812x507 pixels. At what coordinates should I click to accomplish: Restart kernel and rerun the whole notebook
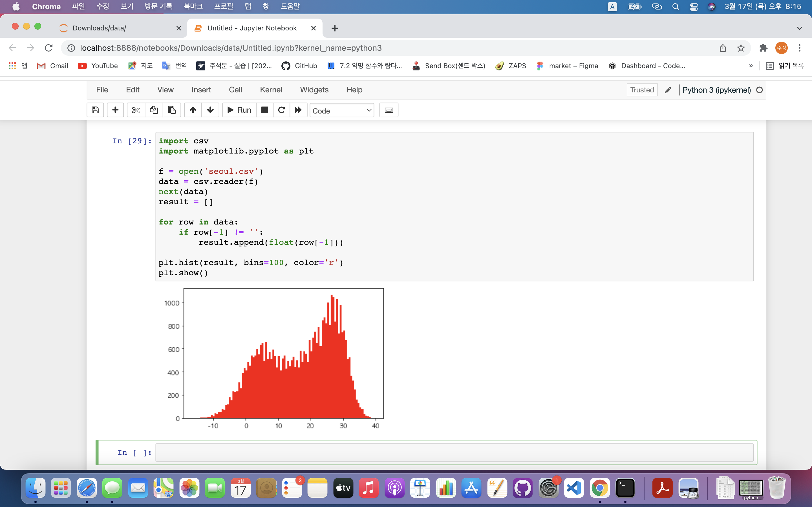[298, 110]
